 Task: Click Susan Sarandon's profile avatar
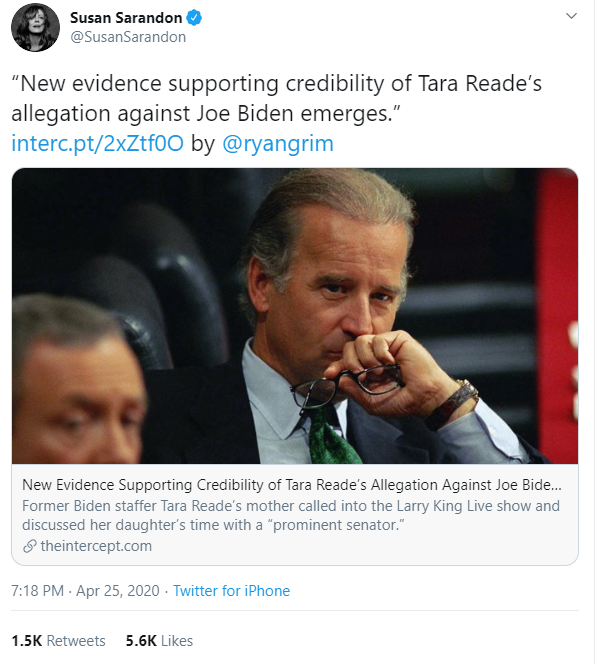[35, 27]
